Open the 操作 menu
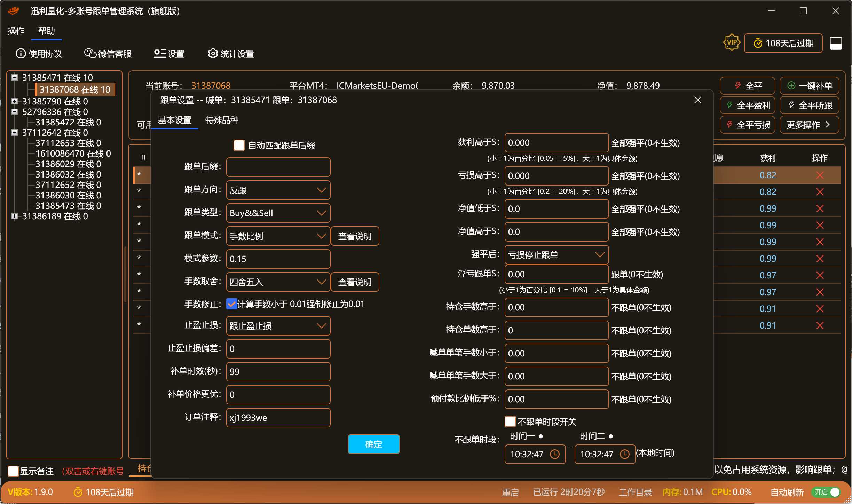The image size is (852, 504). coord(16,31)
